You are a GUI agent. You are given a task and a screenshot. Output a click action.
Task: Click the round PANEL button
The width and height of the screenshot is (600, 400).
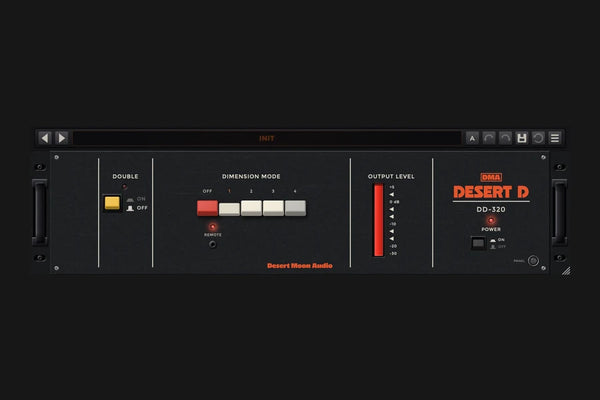[533, 261]
